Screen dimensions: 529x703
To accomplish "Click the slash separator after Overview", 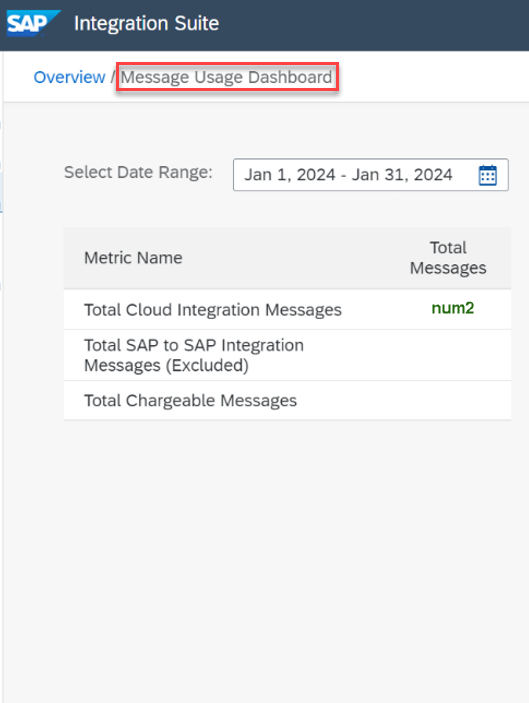I will [113, 77].
